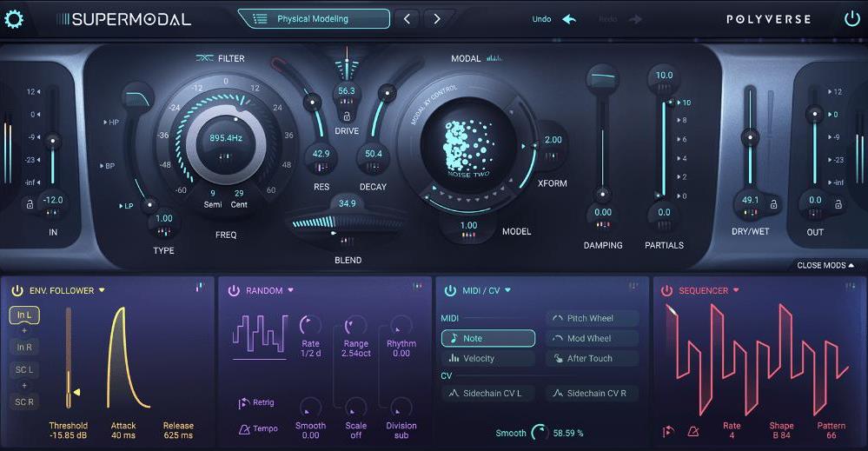Screen dimensions: 868x451
Task: Click the Cent value 29
Action: click(239, 193)
